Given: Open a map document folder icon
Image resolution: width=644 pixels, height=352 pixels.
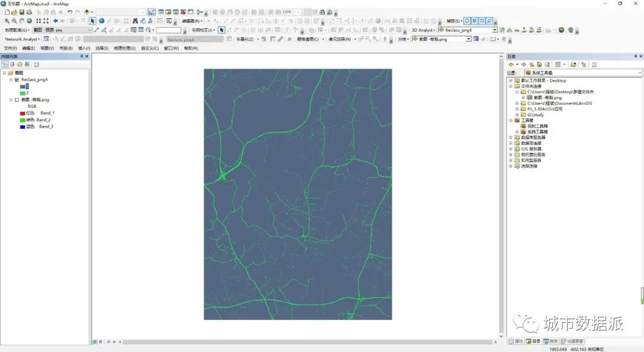Looking at the screenshot, I should click(14, 12).
